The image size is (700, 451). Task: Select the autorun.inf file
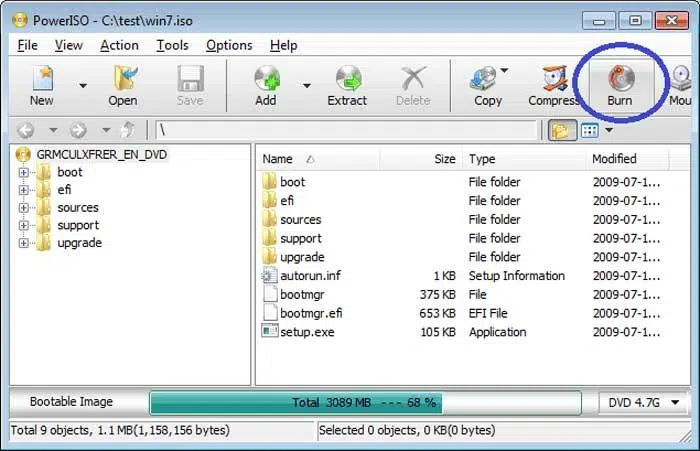(310, 276)
